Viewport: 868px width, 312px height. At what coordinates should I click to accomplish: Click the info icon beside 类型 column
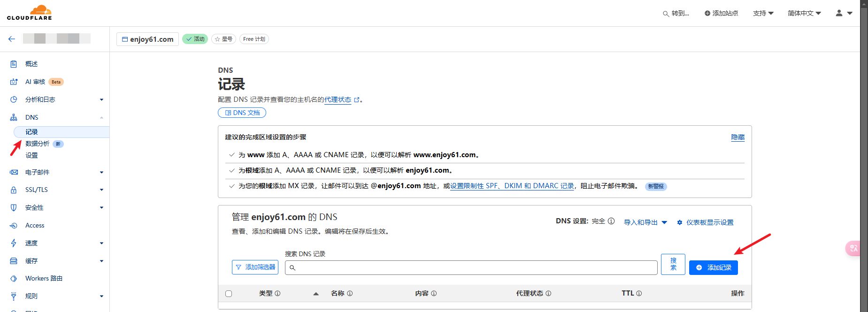pyautogui.click(x=277, y=293)
